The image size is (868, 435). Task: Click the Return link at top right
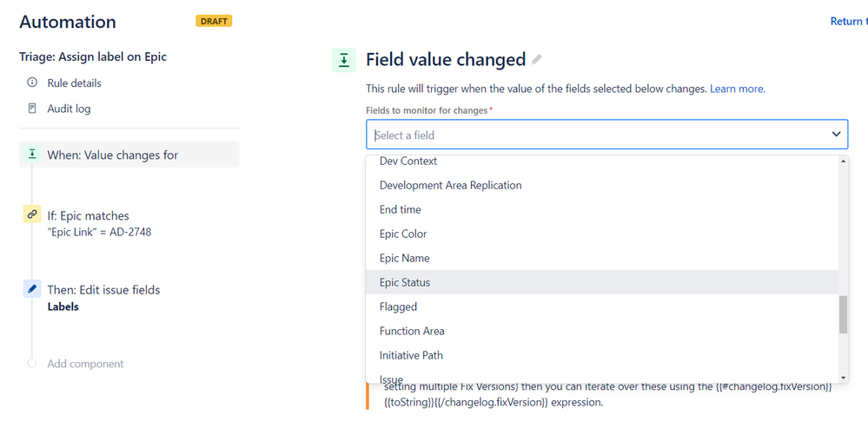point(849,21)
